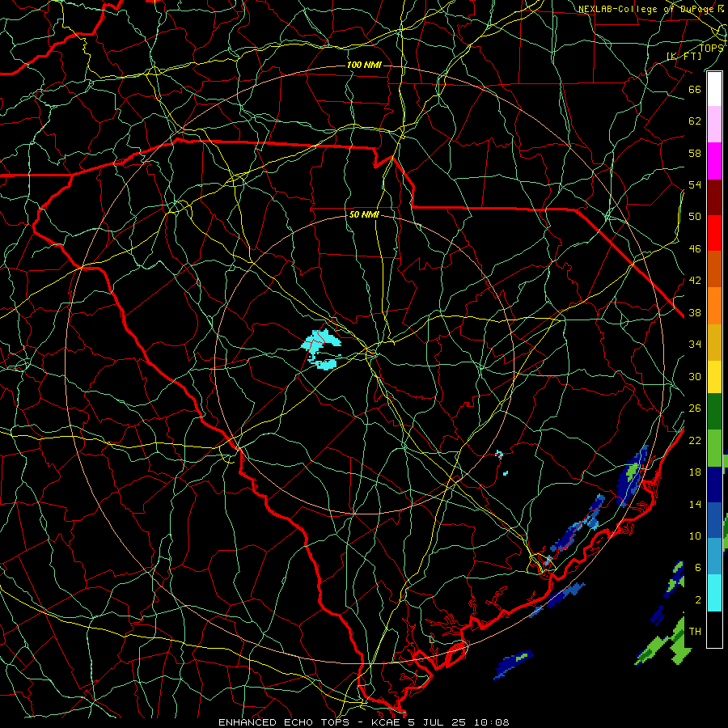
Task: Click the '42' legend value
Action: pyautogui.click(x=695, y=281)
